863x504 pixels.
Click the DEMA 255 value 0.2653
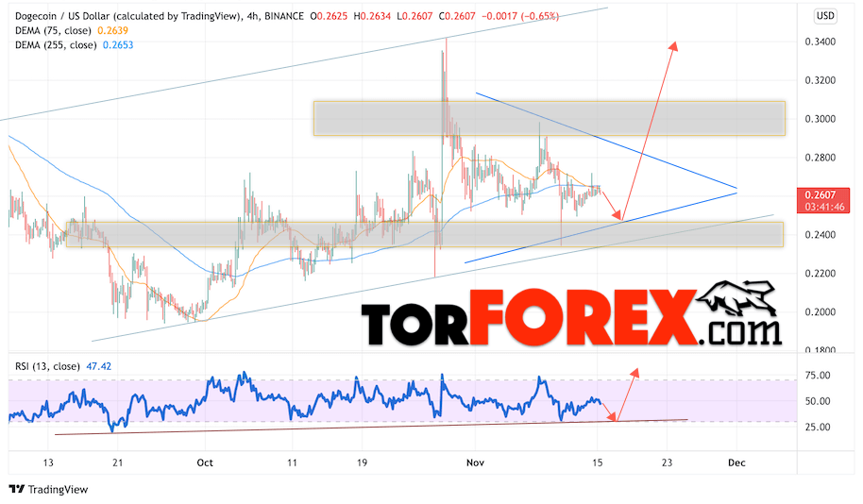pos(118,45)
